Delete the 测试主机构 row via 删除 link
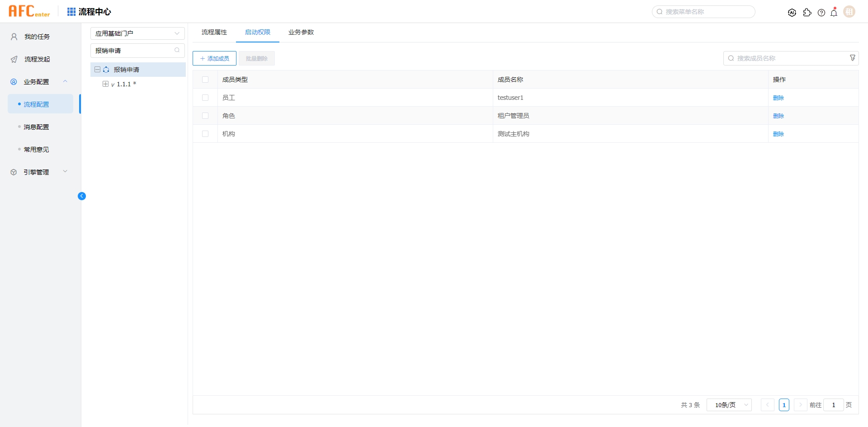Screen dimensions: 868x427 click(x=778, y=134)
